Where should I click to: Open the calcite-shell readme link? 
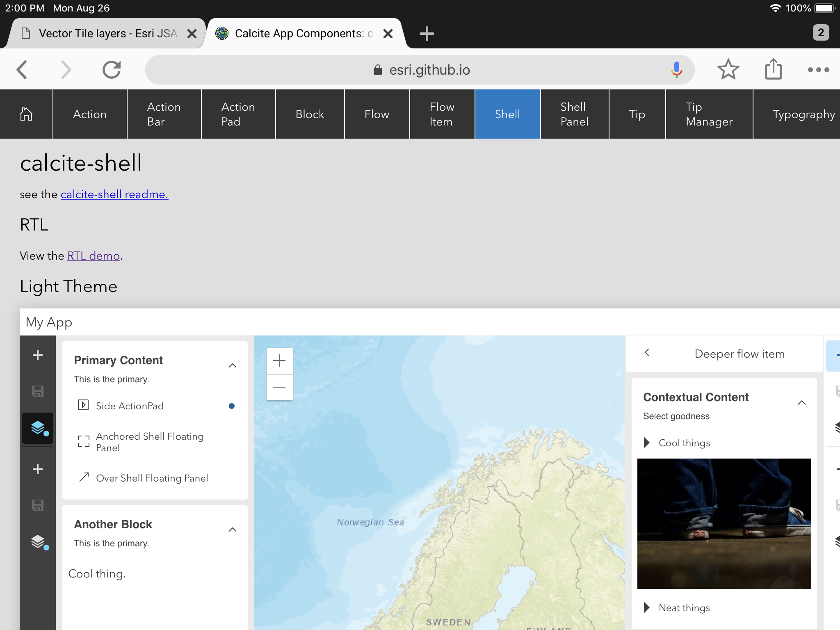pyautogui.click(x=114, y=194)
